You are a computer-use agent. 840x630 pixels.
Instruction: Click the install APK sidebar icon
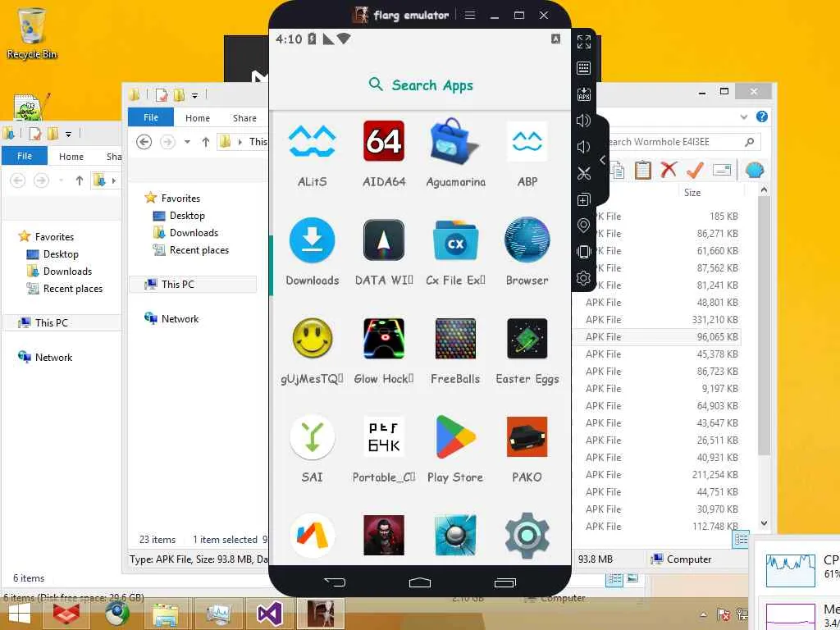583,94
